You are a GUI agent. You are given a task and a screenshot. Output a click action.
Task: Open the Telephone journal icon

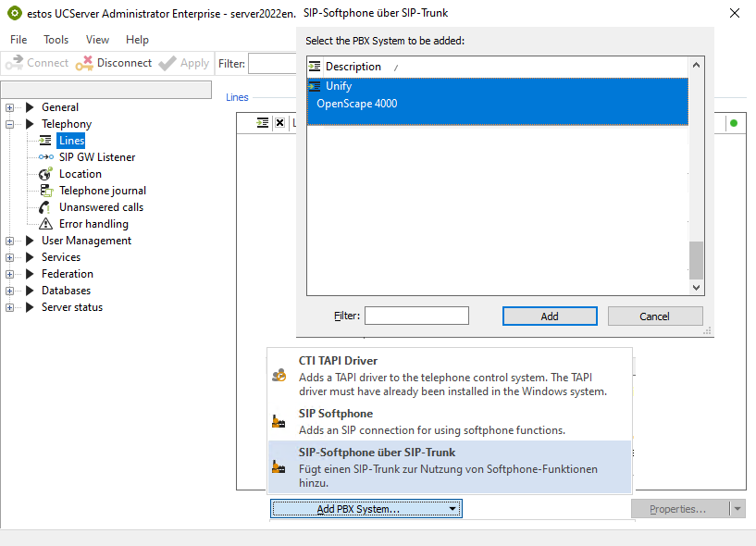click(45, 191)
